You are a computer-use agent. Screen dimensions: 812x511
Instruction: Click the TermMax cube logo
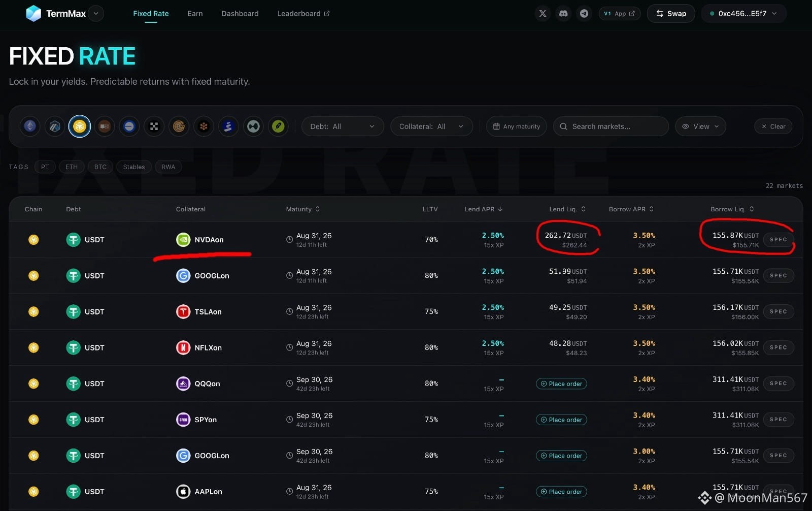pyautogui.click(x=33, y=14)
